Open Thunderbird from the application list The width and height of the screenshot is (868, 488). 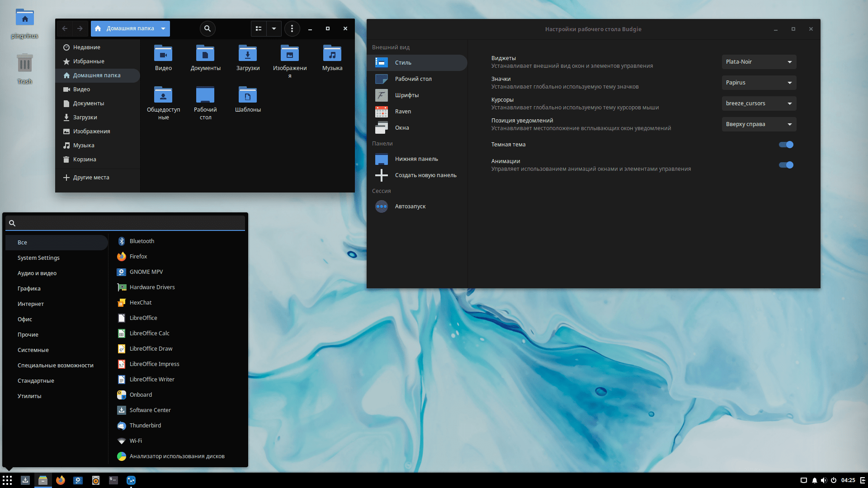pyautogui.click(x=145, y=425)
